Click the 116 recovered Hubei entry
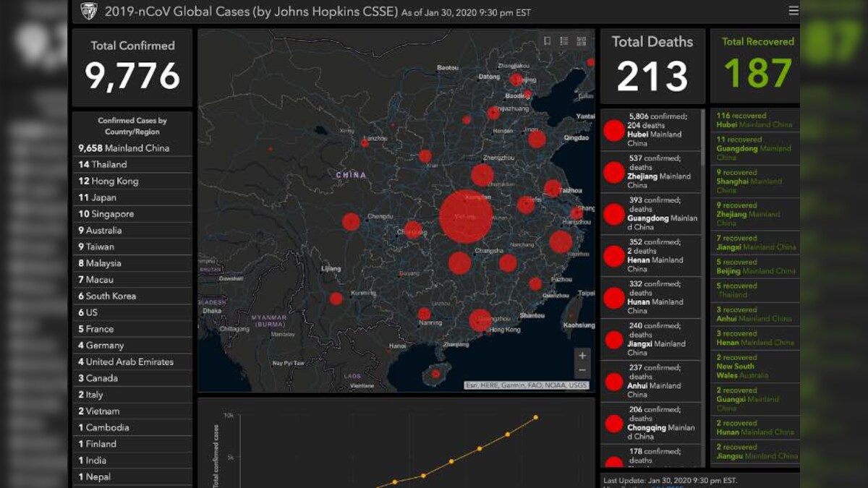The width and height of the screenshot is (868, 488). [752, 119]
